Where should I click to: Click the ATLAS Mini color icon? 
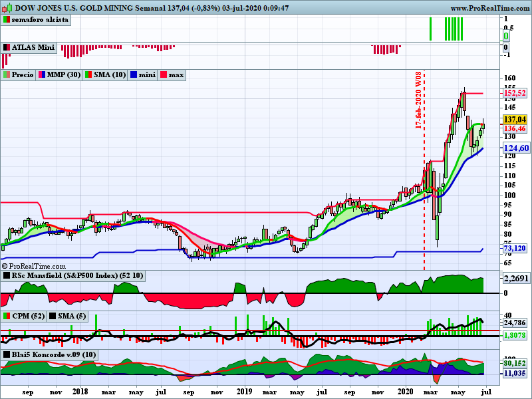(7, 47)
